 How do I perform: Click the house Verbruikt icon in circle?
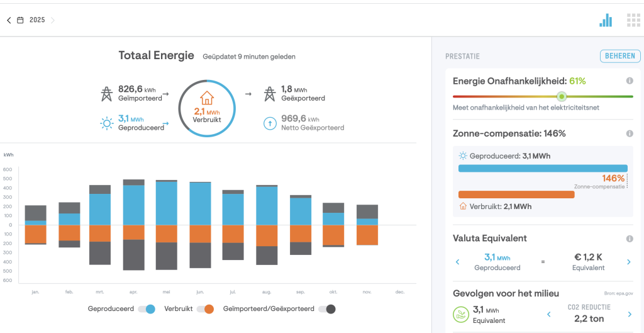coord(206,98)
